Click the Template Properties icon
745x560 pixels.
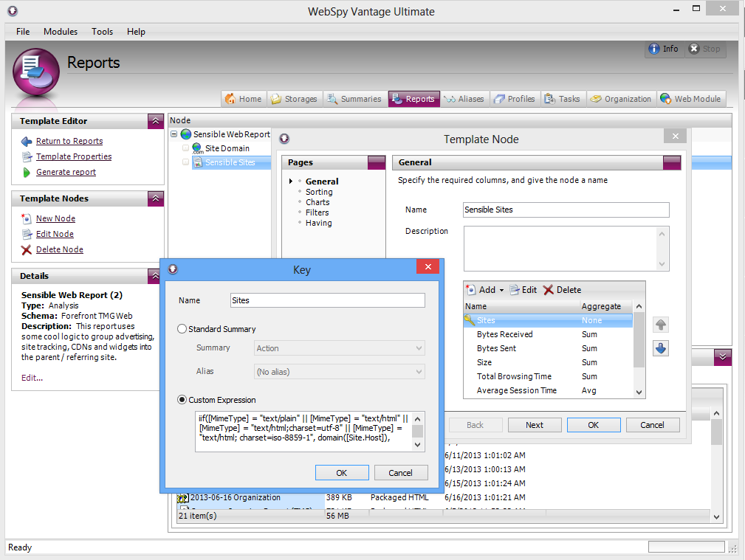coord(27,156)
